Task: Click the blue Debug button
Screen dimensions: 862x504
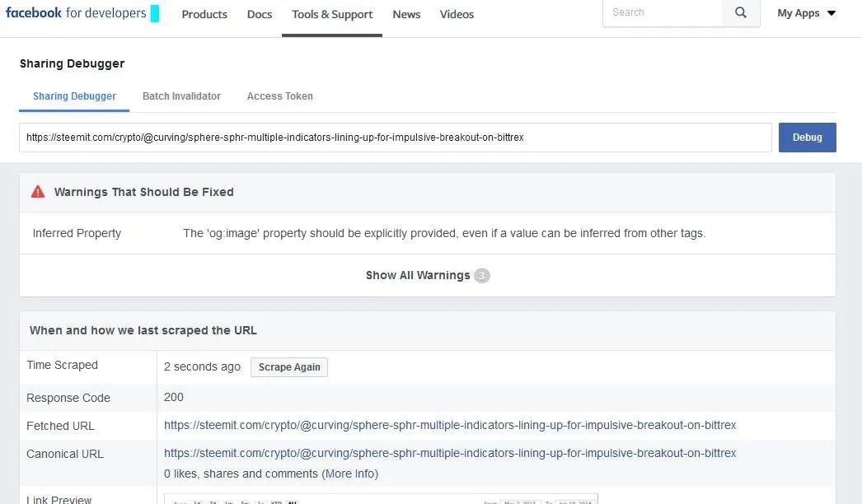Action: 807,138
